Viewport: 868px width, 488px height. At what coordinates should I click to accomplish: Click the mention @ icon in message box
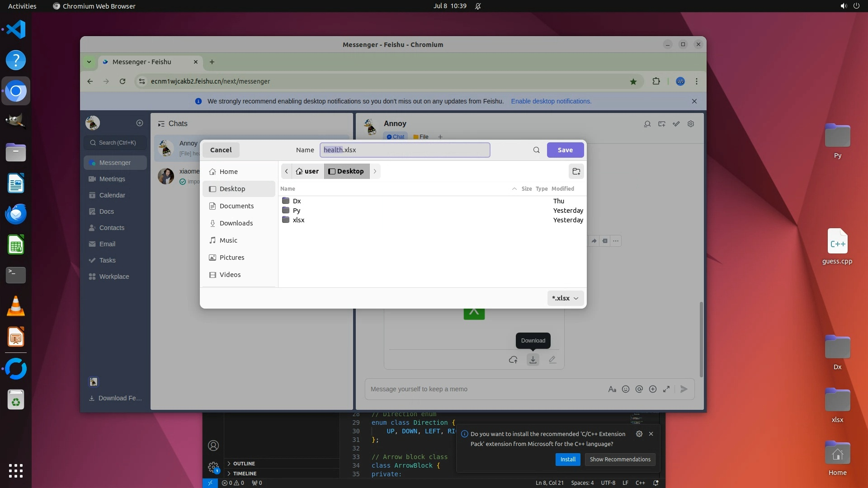click(x=639, y=389)
